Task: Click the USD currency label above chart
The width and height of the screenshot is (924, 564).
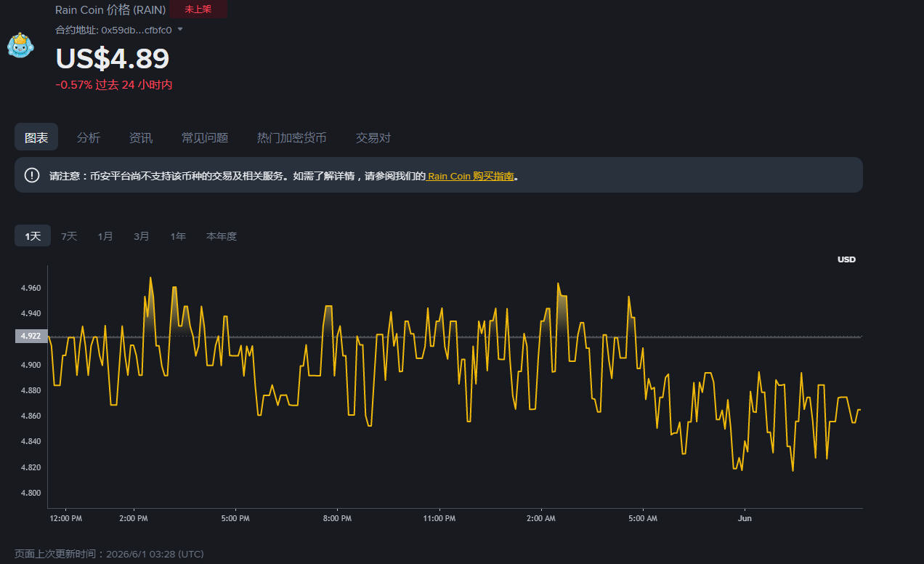Action: (846, 259)
